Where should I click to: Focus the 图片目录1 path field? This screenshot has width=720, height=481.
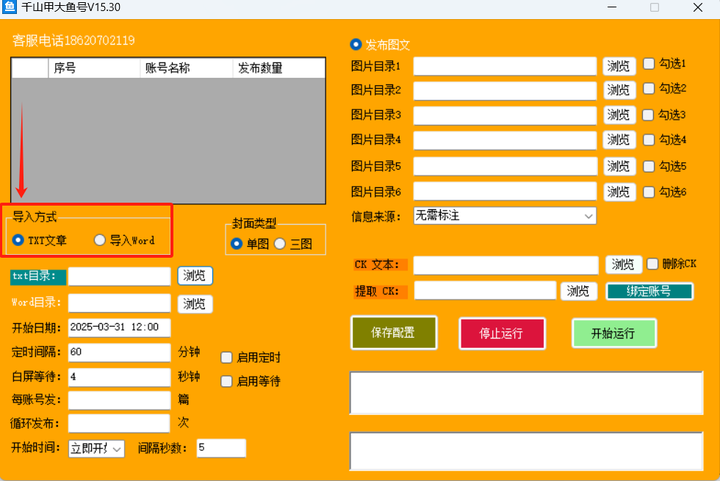505,66
